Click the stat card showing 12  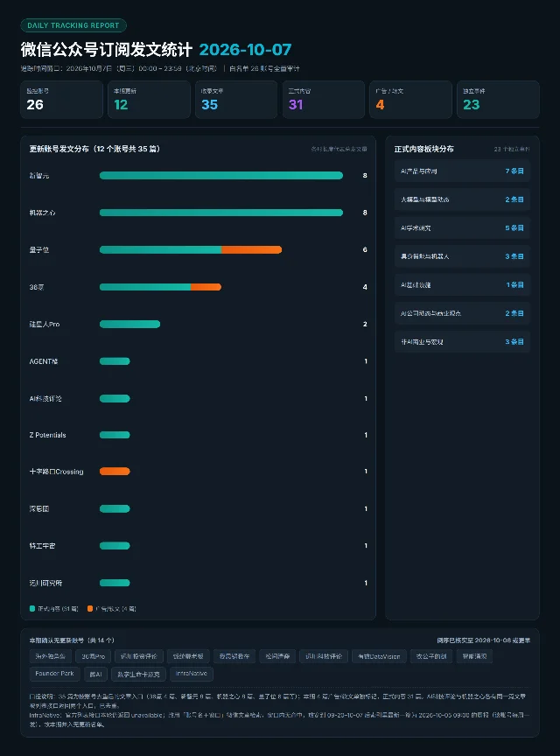click(149, 100)
